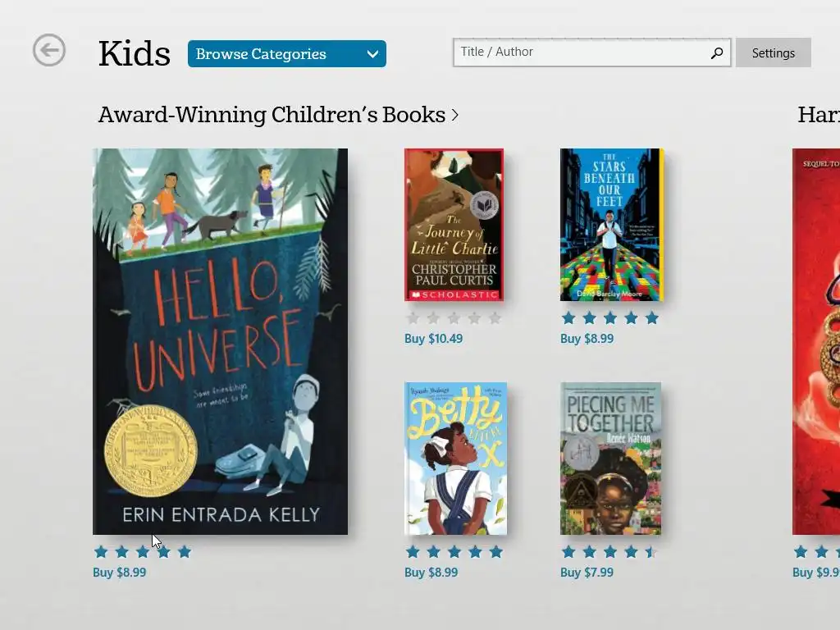Image resolution: width=840 pixels, height=630 pixels.
Task: Go back using the circular arrow icon
Action: [48, 50]
